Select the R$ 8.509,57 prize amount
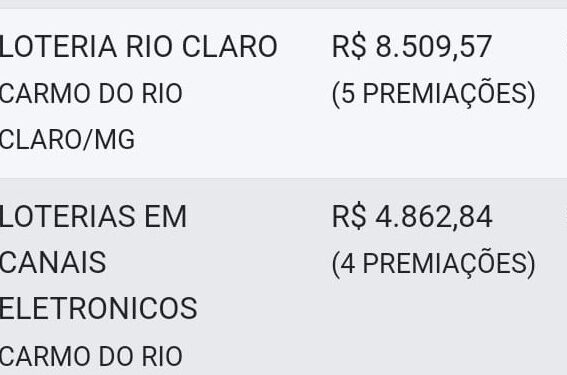This screenshot has width=567, height=375. pyautogui.click(x=412, y=47)
